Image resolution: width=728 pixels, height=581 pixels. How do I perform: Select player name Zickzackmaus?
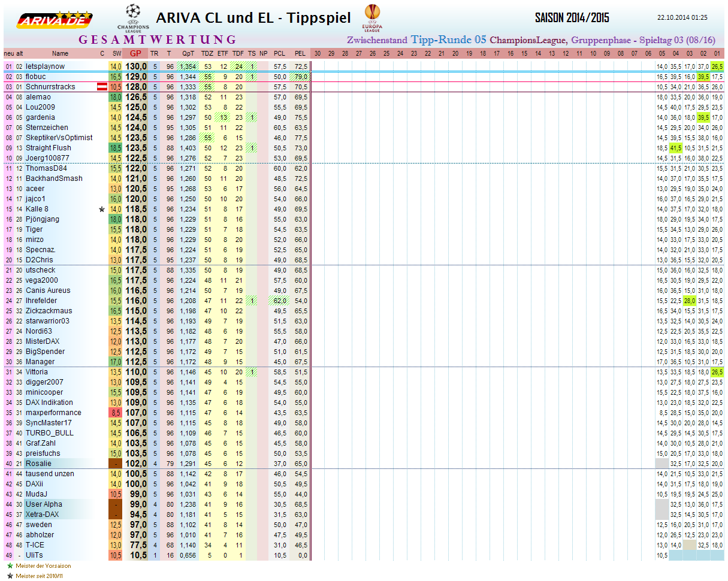49,311
